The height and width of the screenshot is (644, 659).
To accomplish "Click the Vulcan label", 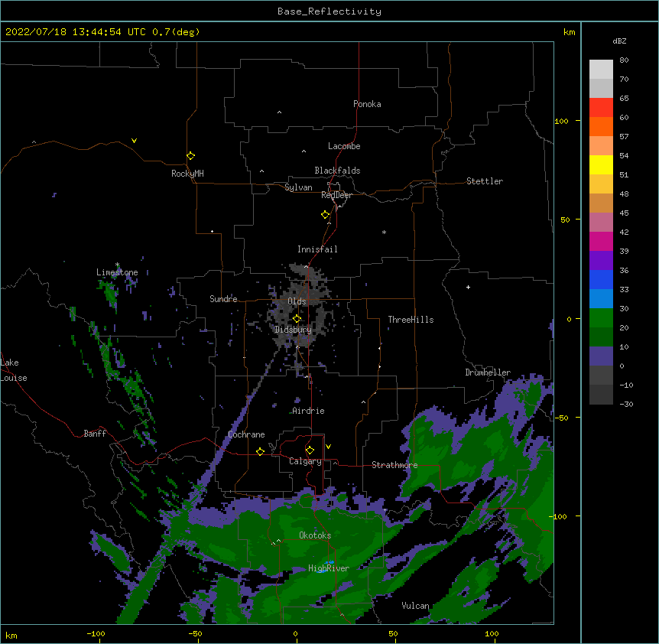I will click(415, 606).
